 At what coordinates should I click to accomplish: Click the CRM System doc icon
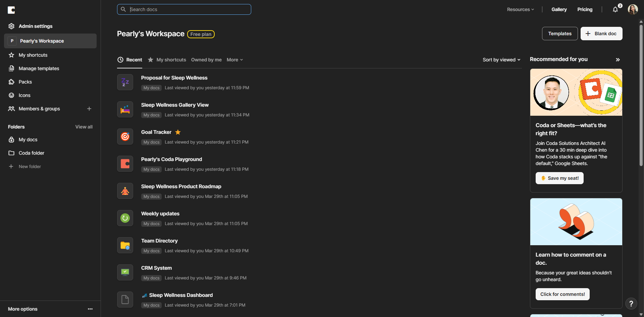[125, 272]
